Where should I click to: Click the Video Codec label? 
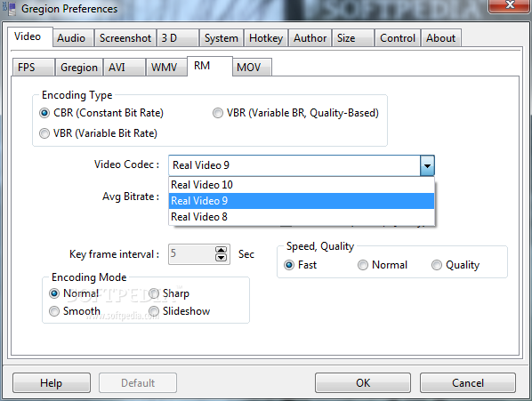126,164
